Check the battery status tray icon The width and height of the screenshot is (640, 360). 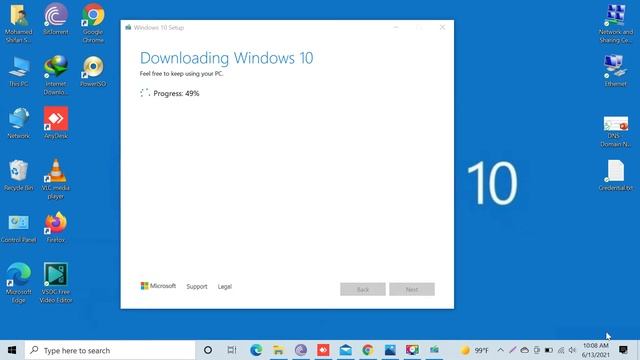(x=549, y=350)
